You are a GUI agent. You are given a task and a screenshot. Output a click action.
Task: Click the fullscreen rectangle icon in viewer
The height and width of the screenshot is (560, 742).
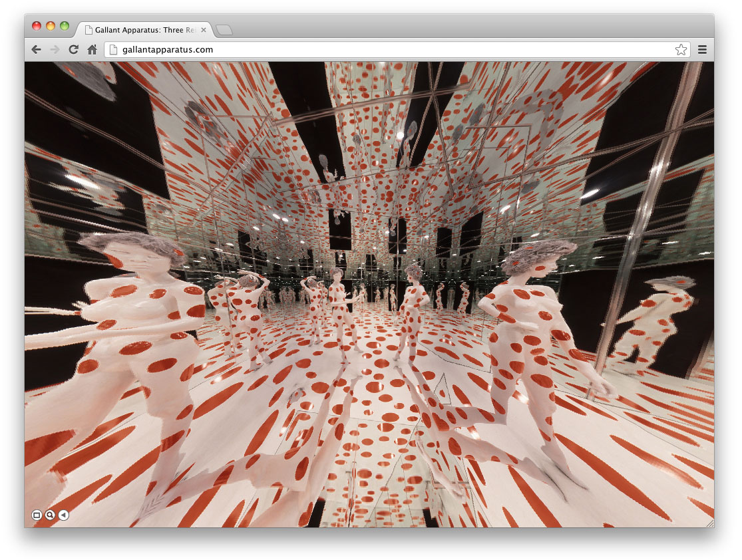pos(37,515)
